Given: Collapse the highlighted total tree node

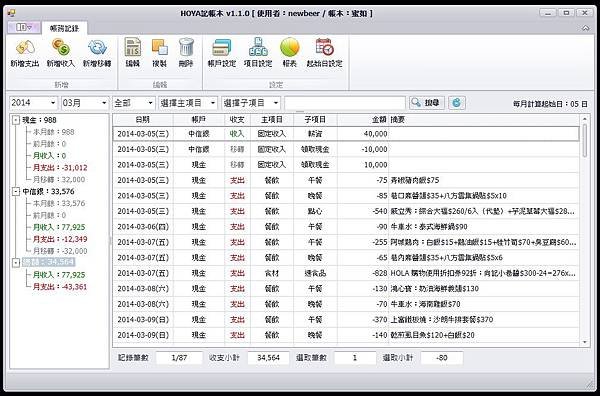Looking at the screenshot, I should 16,262.
